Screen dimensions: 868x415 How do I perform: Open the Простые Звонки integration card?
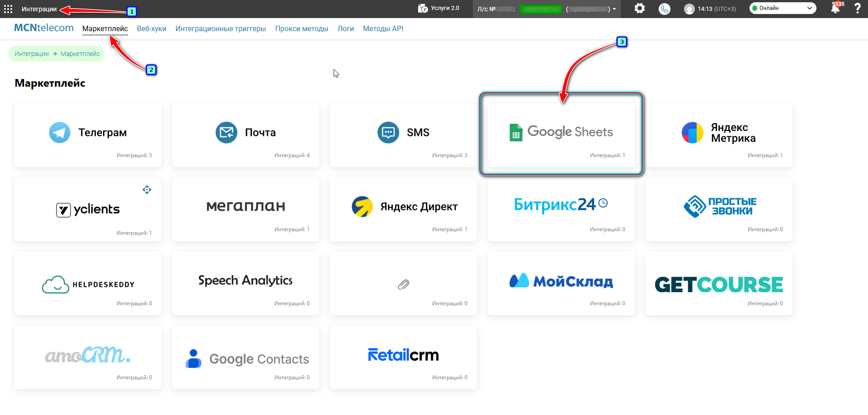(x=719, y=210)
